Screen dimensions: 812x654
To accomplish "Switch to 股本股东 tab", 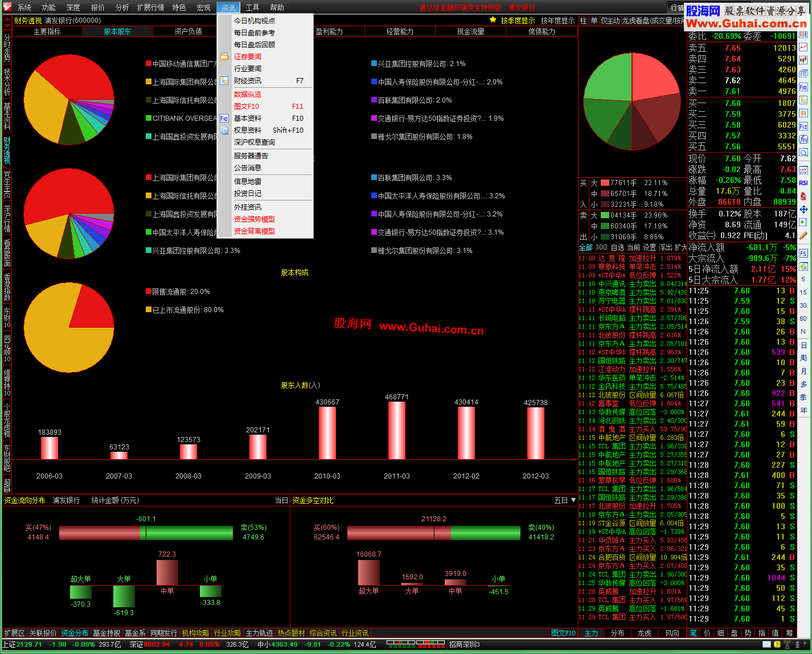I will 118,32.
